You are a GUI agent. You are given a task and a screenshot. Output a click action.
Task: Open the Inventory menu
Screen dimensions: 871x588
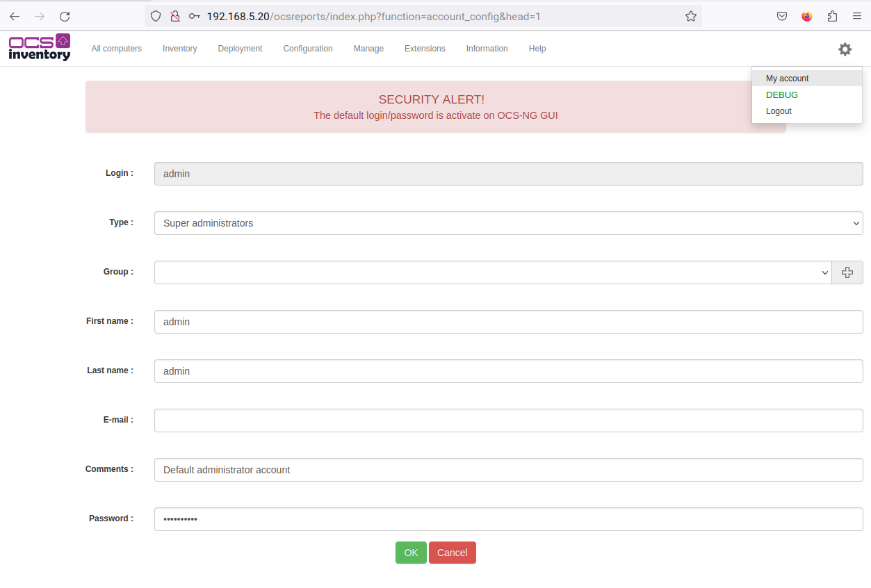tap(180, 49)
